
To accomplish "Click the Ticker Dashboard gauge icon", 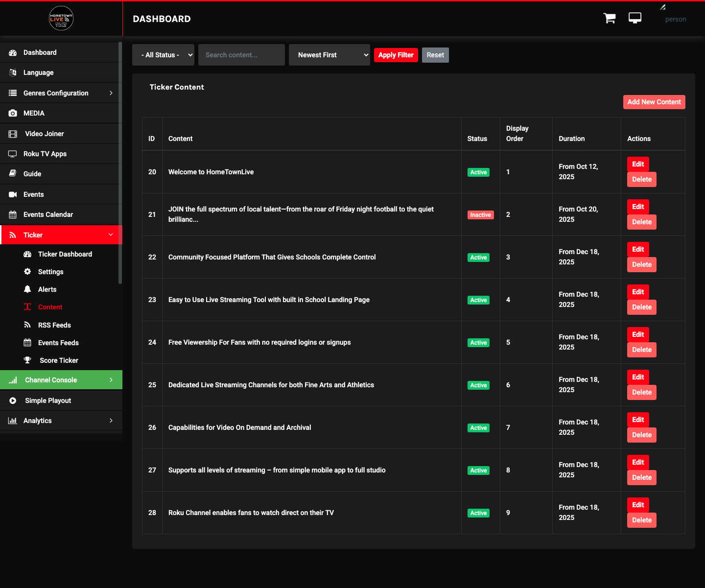I will [27, 254].
